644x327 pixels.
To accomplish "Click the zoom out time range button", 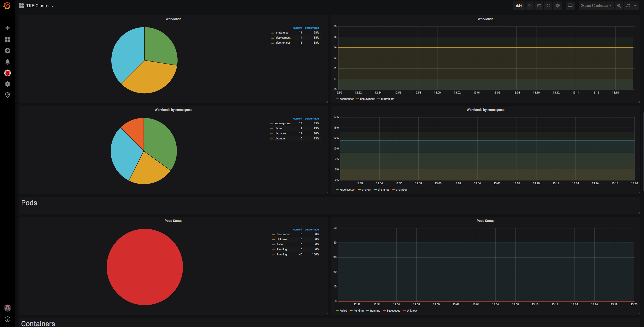I will click(619, 6).
